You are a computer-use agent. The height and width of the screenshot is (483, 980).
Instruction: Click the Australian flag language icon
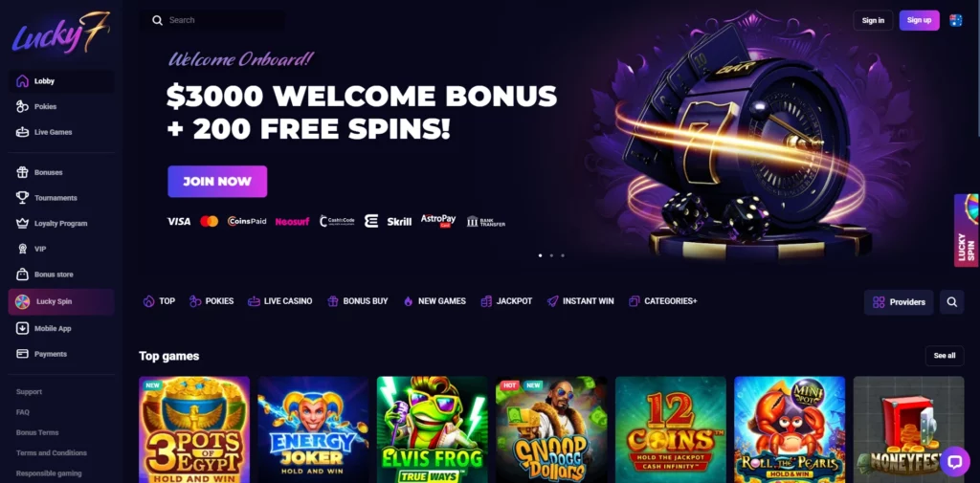pyautogui.click(x=956, y=20)
